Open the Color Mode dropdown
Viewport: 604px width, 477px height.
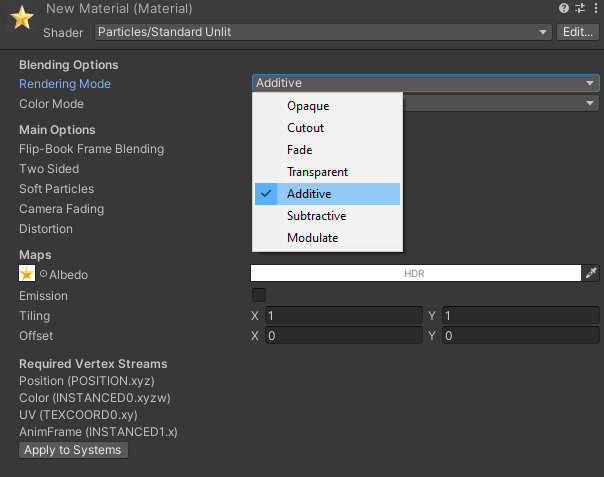click(500, 104)
